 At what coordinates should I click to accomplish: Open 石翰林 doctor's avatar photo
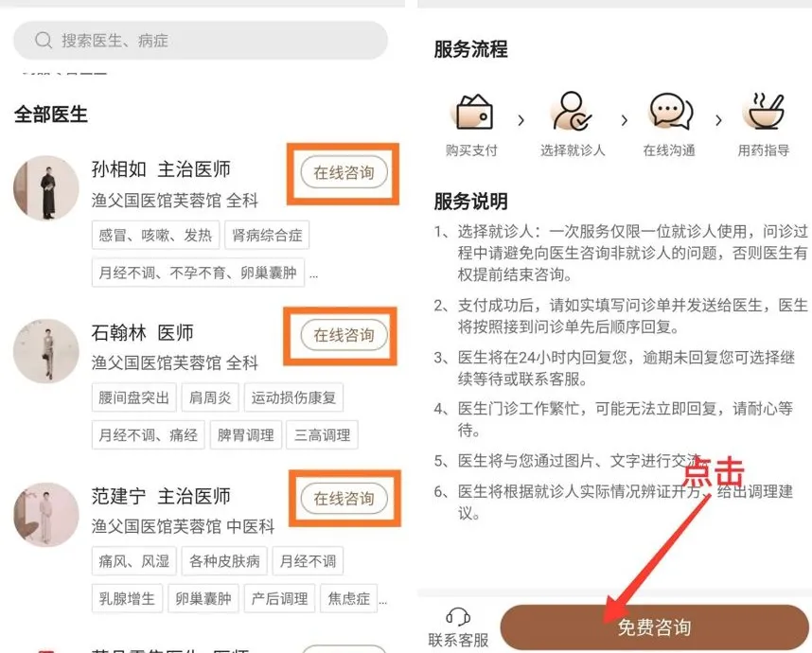point(46,351)
